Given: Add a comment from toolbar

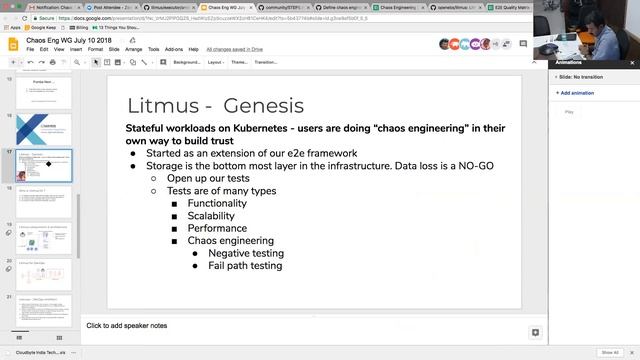Looking at the screenshot, I should [x=163, y=62].
